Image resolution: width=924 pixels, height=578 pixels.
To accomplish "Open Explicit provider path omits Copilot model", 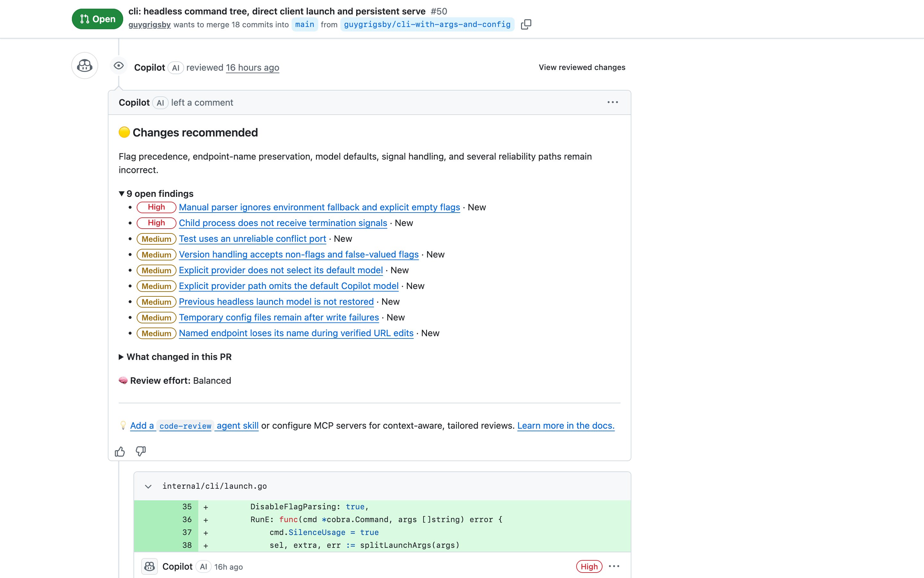I will click(x=289, y=286).
